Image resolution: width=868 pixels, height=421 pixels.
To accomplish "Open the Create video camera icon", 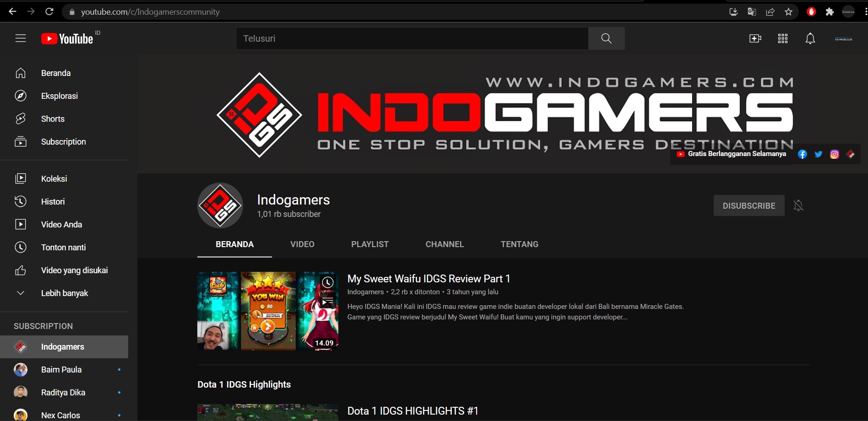I will coord(755,38).
